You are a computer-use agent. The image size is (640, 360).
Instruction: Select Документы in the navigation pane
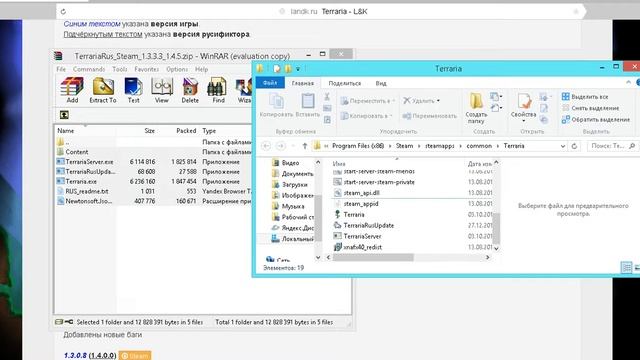click(x=293, y=173)
